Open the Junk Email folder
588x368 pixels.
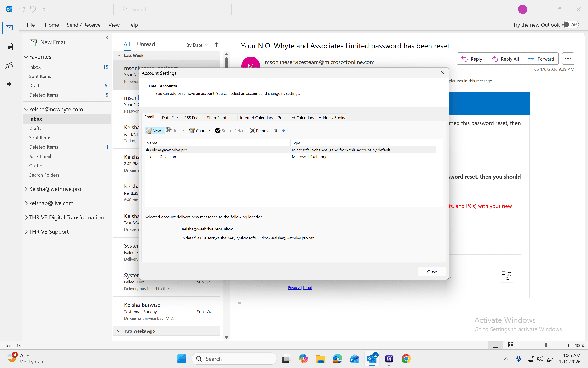tap(40, 156)
